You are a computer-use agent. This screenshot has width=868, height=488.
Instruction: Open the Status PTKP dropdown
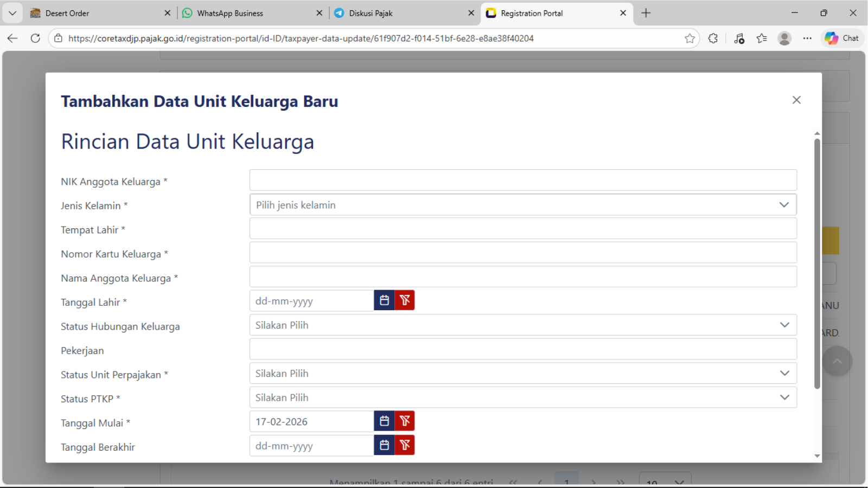[x=522, y=397]
